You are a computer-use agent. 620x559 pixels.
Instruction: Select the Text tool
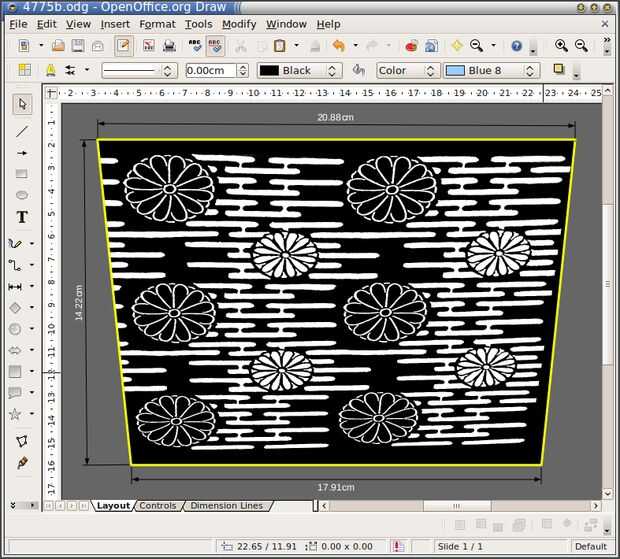22,217
